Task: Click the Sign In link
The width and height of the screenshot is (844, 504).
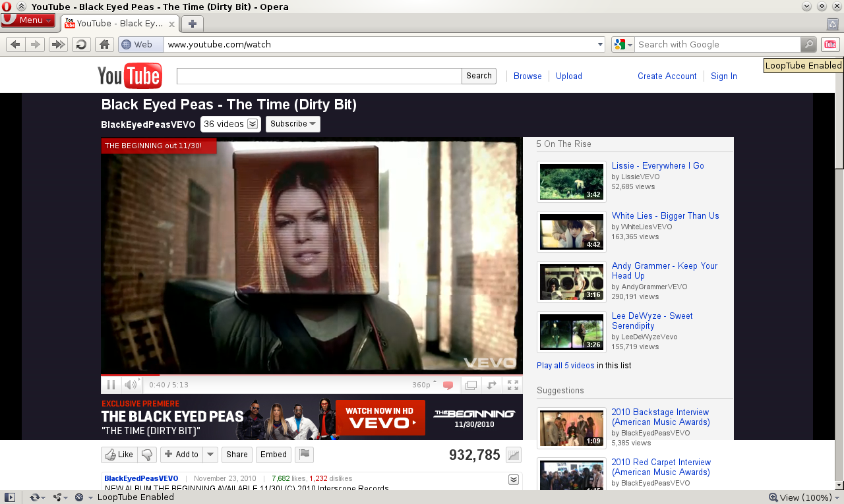Action: (723, 76)
